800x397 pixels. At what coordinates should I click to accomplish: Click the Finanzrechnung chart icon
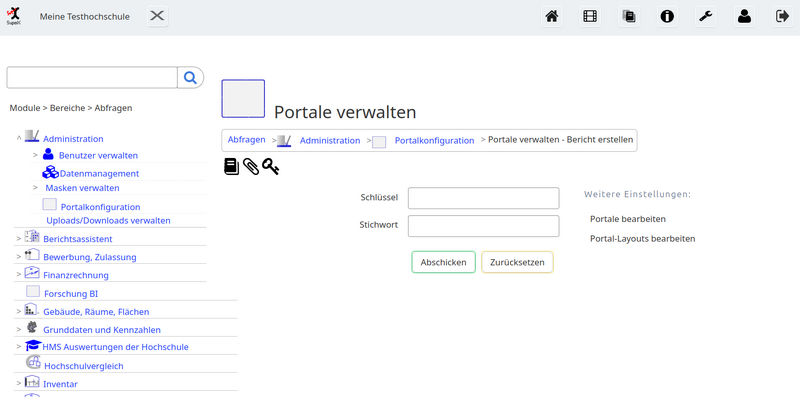[x=32, y=272]
